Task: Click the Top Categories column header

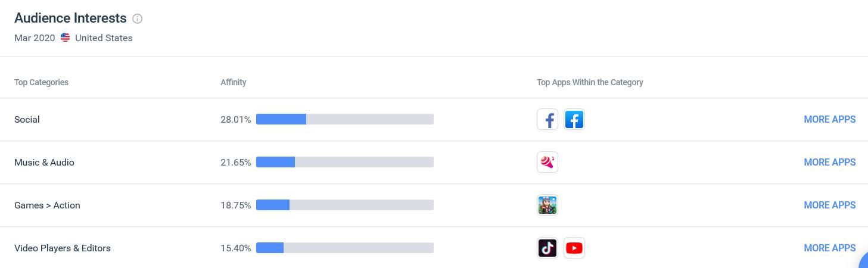Action: click(41, 82)
